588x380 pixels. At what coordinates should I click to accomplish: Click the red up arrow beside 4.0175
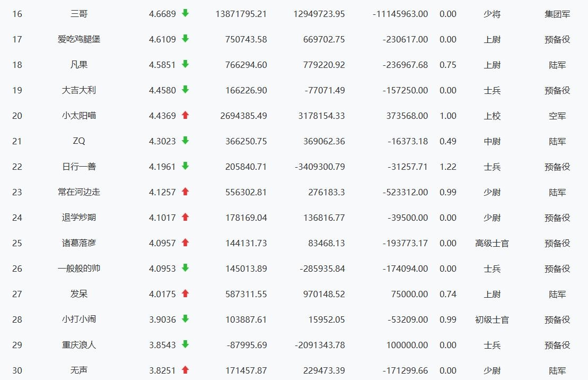pyautogui.click(x=185, y=293)
